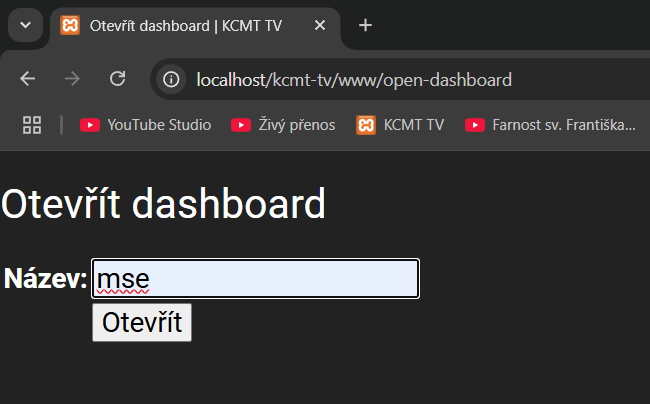This screenshot has height=404, width=650.
Task: Click the Název: field label
Action: (46, 279)
